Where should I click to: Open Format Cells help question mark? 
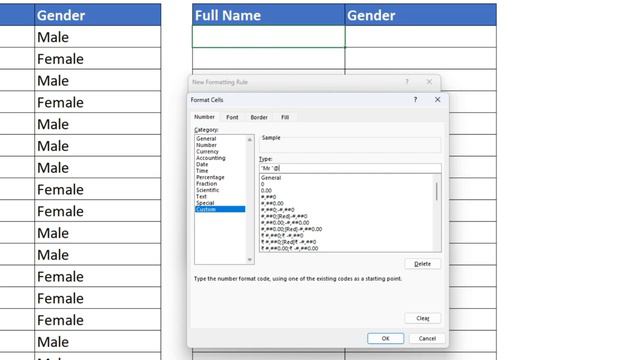(416, 100)
